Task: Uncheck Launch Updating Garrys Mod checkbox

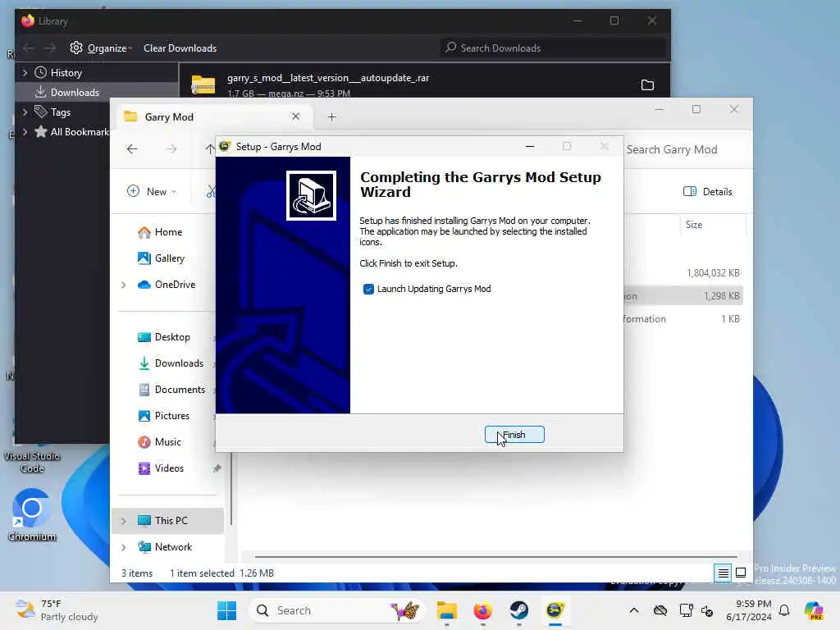Action: click(x=368, y=290)
